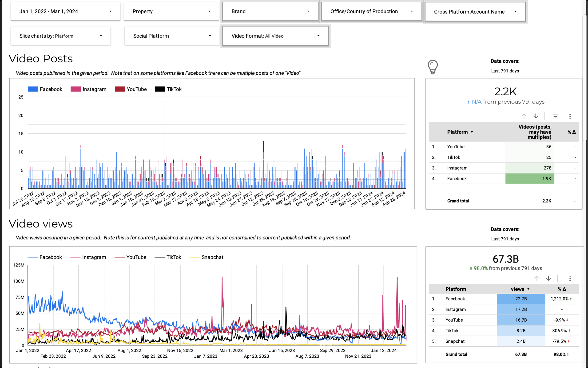Expand the Brand filter dropdown
Image resolution: width=588 pixels, height=368 pixels.
270,12
